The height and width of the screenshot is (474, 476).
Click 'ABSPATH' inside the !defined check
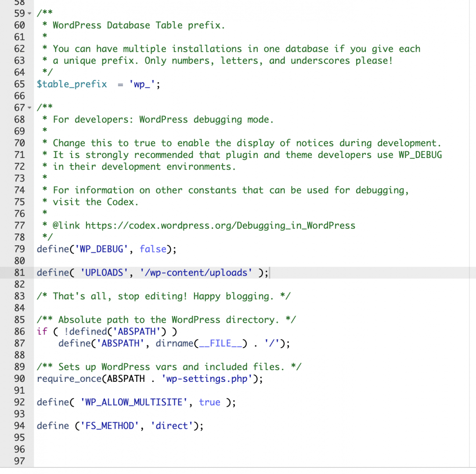click(137, 331)
